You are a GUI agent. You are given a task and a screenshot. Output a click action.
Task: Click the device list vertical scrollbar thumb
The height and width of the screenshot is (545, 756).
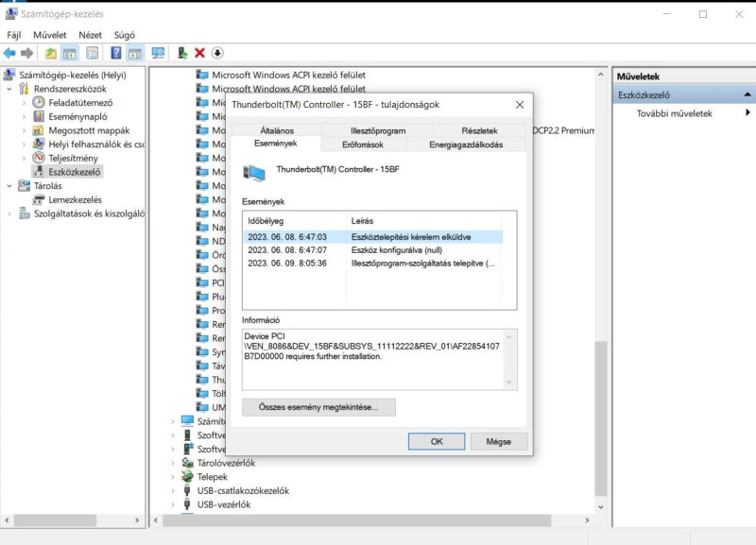600,418
